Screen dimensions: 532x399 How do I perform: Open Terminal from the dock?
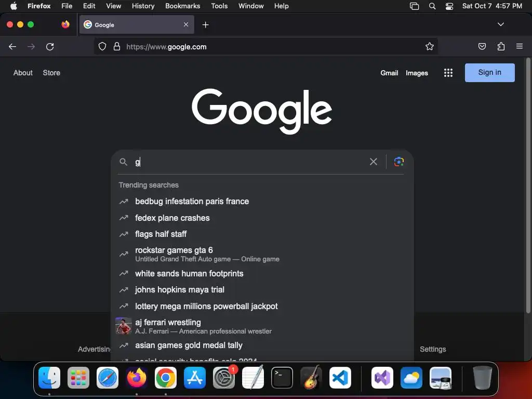click(x=282, y=377)
